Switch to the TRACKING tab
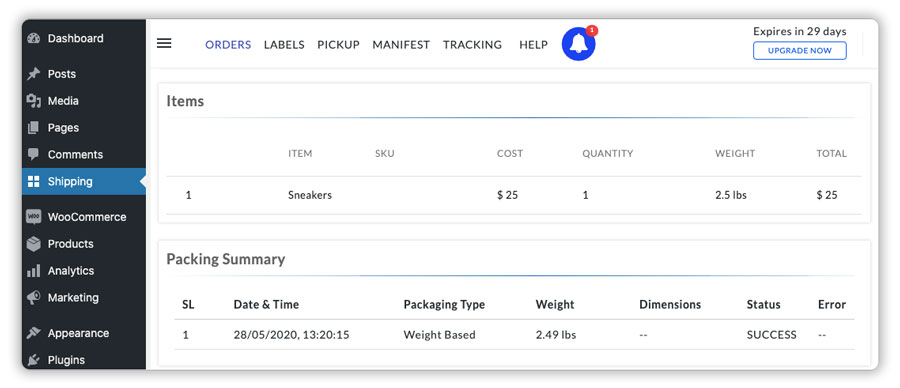 472,45
